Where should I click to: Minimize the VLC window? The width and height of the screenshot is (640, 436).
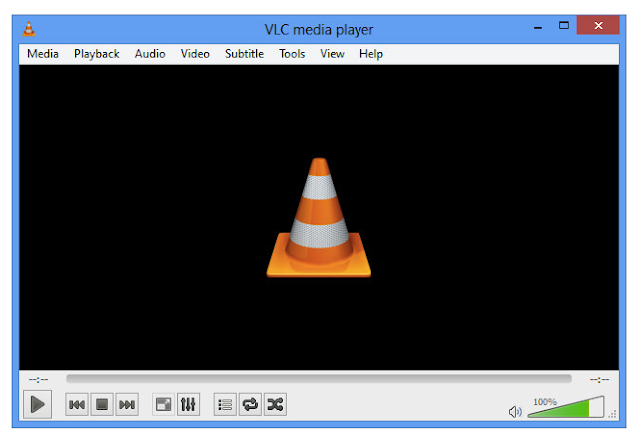point(538,27)
